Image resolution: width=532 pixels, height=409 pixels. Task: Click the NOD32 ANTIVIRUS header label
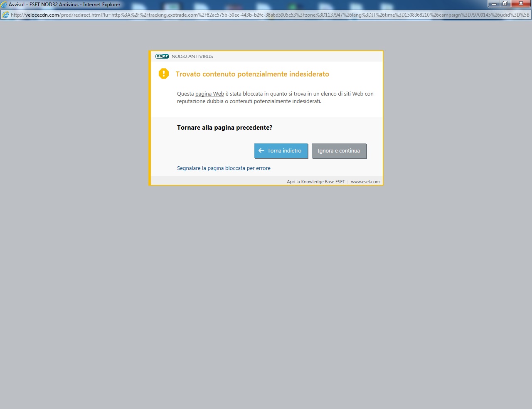[192, 57]
